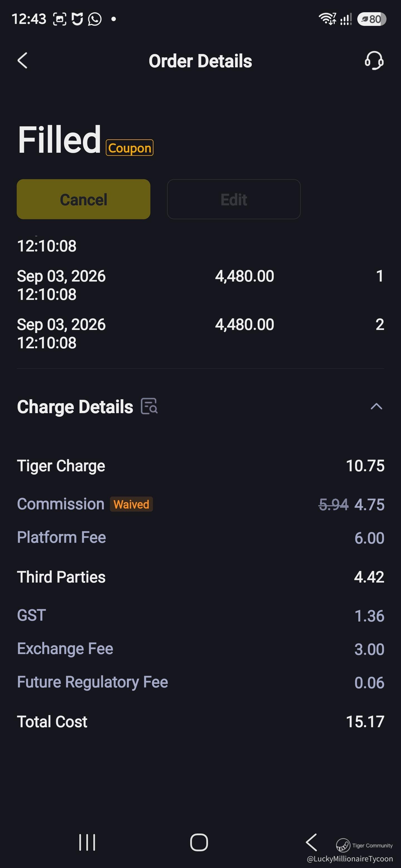The image size is (401, 868).
Task: Open charge details lookup icon
Action: point(149,406)
